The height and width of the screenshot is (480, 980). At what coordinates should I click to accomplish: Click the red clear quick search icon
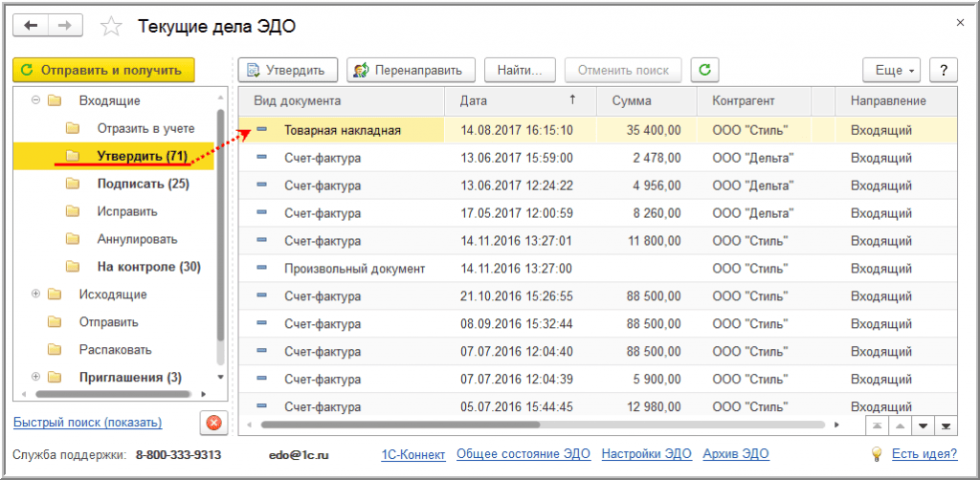(213, 423)
